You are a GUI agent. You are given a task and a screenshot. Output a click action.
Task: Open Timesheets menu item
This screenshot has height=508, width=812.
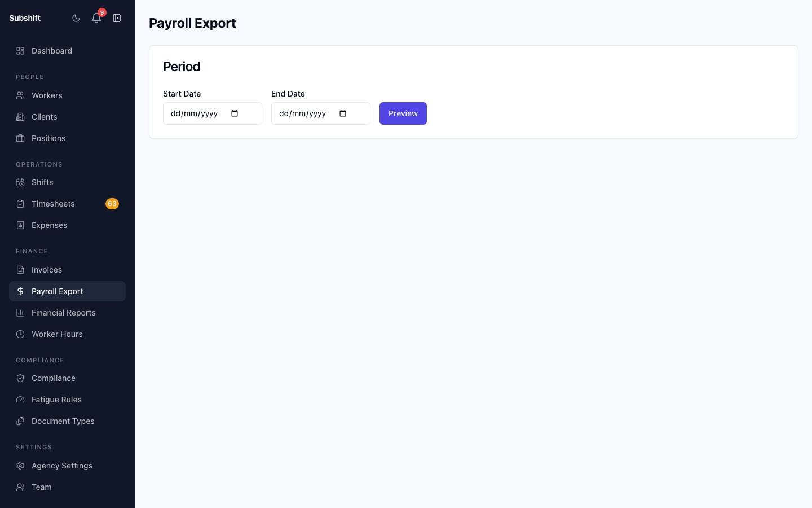[67, 204]
